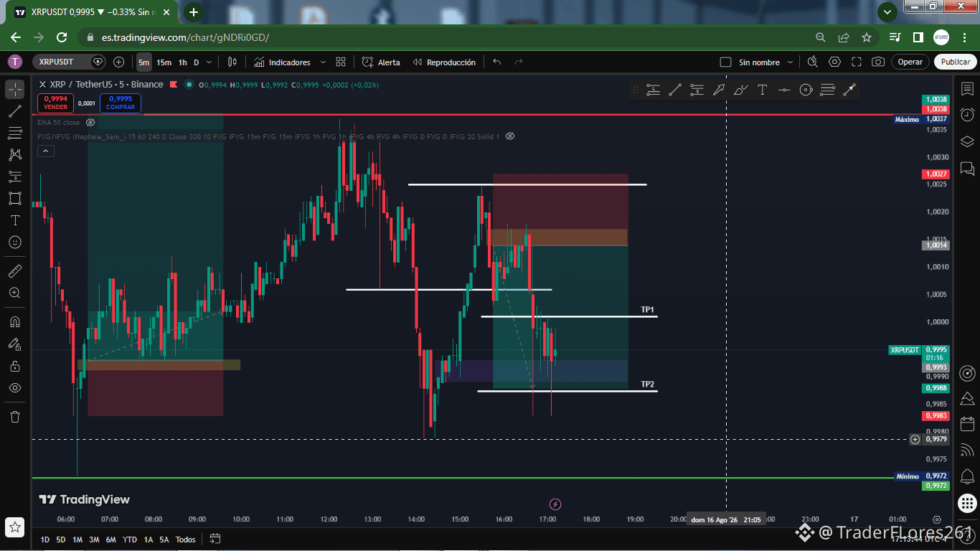This screenshot has width=980, height=551.
Task: Click the undo arrow in chart toolbar
Action: pyautogui.click(x=497, y=62)
